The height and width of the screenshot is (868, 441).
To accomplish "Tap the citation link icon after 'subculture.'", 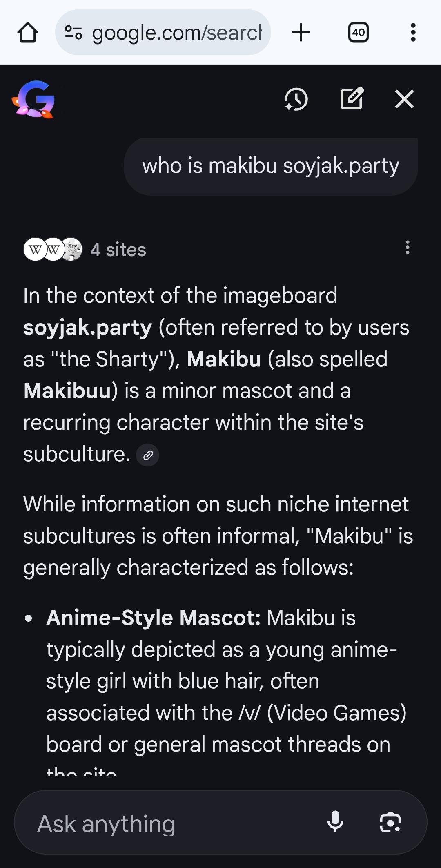I will coord(147,455).
